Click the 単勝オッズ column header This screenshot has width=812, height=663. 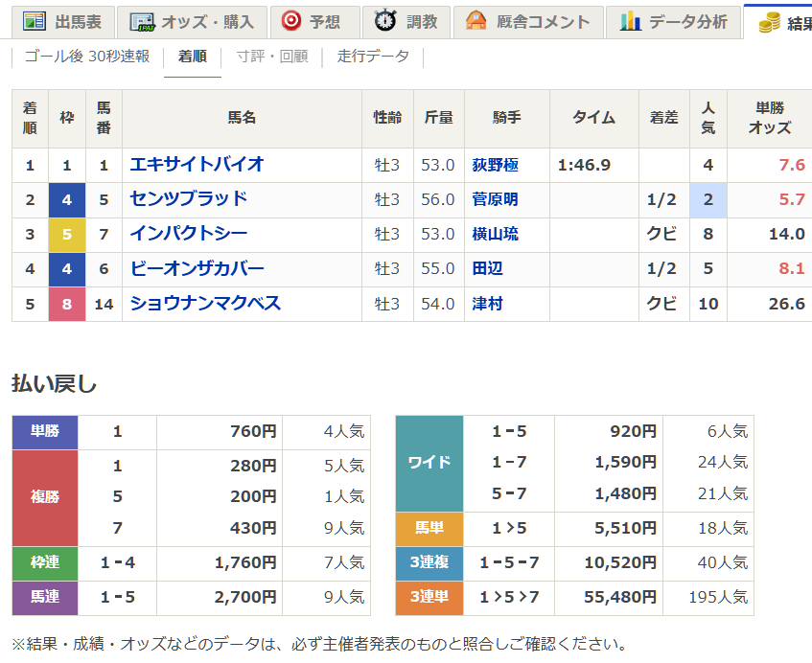pyautogui.click(x=770, y=118)
